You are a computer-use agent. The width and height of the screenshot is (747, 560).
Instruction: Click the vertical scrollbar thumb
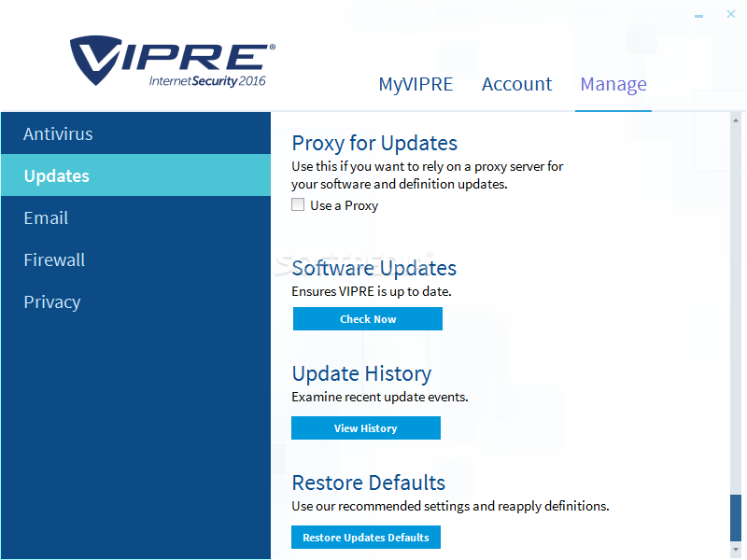pos(736,518)
